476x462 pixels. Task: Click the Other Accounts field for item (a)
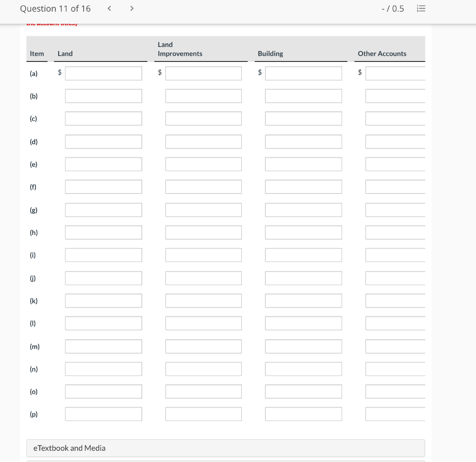[x=395, y=74]
